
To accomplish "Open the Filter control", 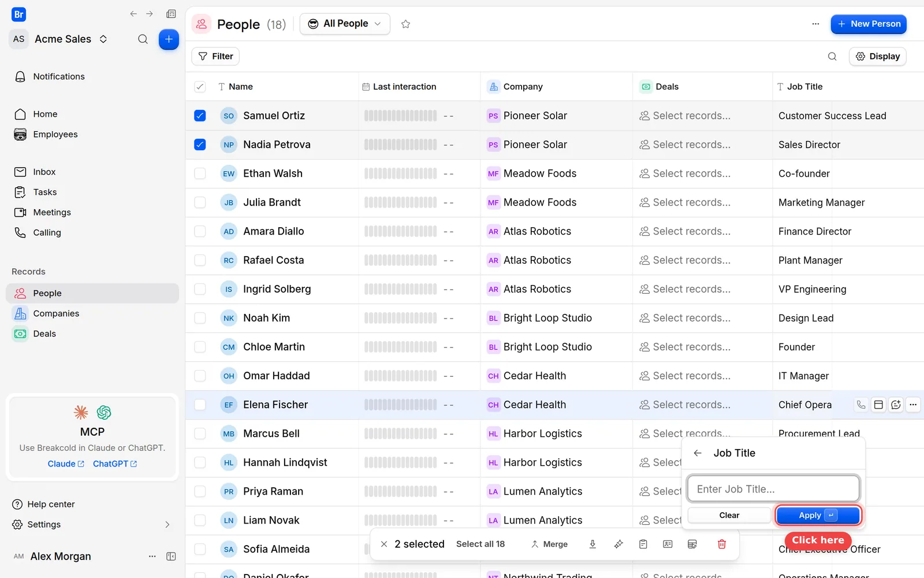I will [215, 56].
